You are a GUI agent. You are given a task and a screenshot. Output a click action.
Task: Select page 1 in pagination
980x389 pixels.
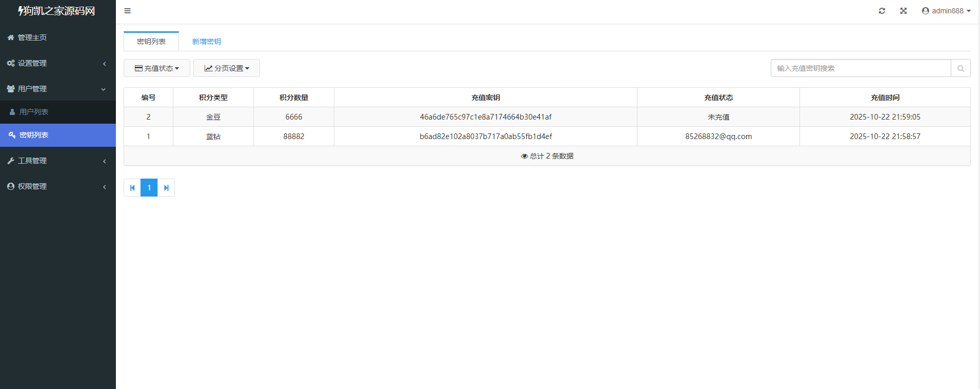(149, 188)
